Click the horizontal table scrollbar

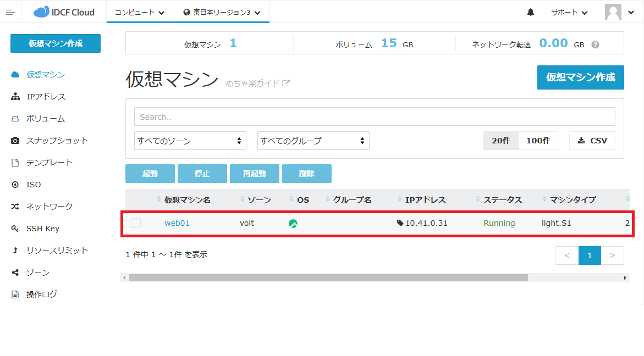[328, 278]
